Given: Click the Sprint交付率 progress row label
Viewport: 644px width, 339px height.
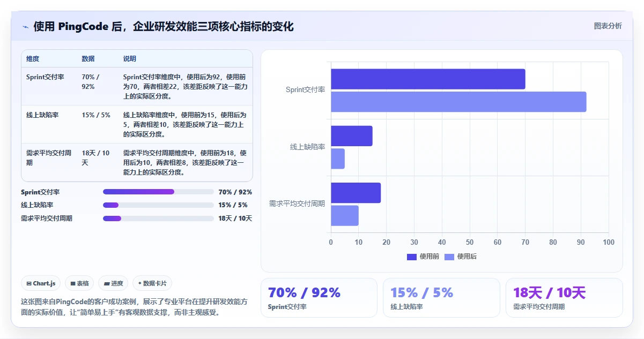Looking at the screenshot, I should pyautogui.click(x=40, y=192).
